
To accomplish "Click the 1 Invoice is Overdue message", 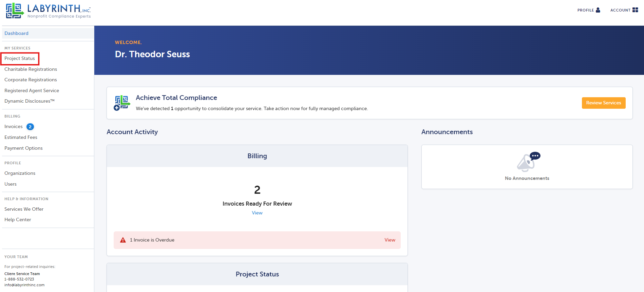I will click(152, 240).
